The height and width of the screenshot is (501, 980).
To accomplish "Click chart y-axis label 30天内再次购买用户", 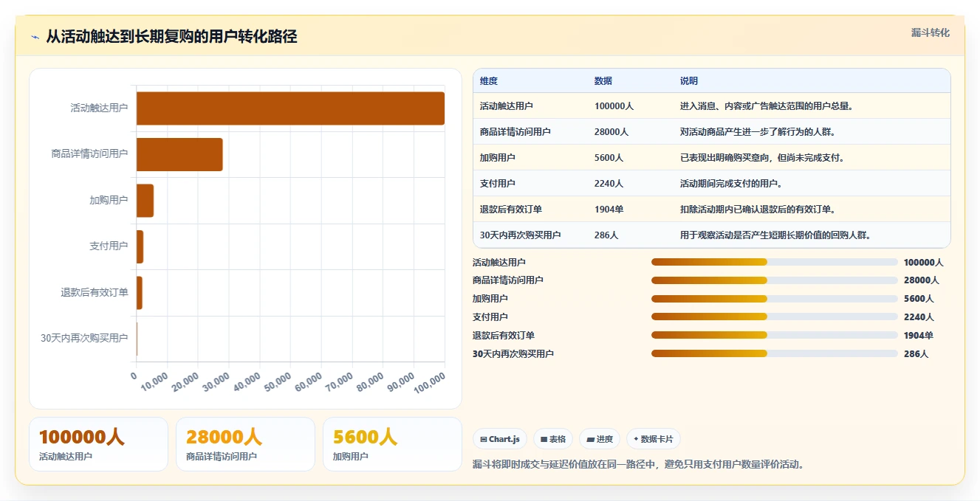I will pos(84,339).
